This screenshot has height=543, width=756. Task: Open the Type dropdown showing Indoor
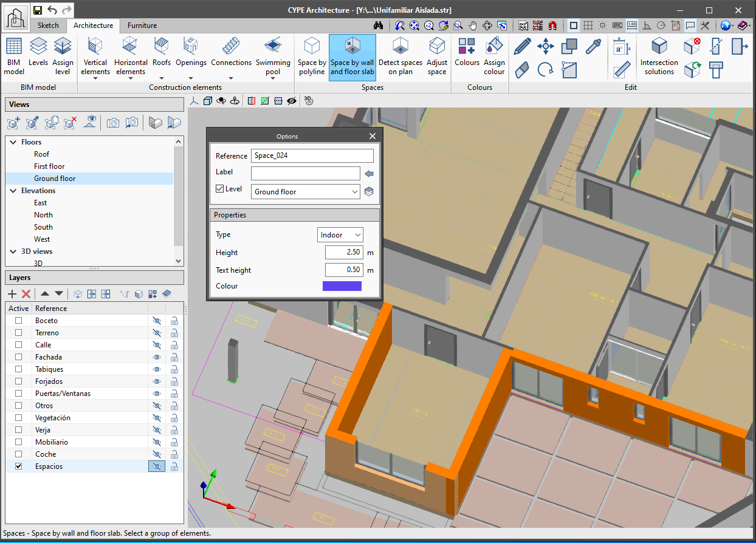(340, 235)
